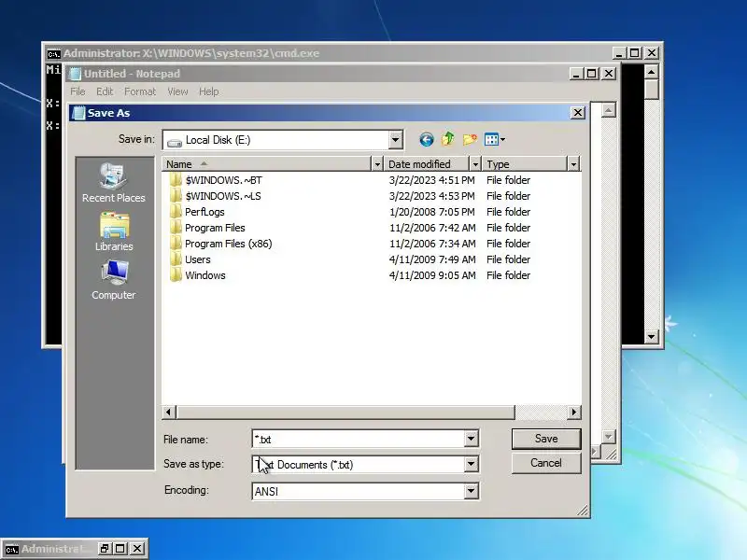Close the Save As dialog
The height and width of the screenshot is (560, 747).
point(577,113)
